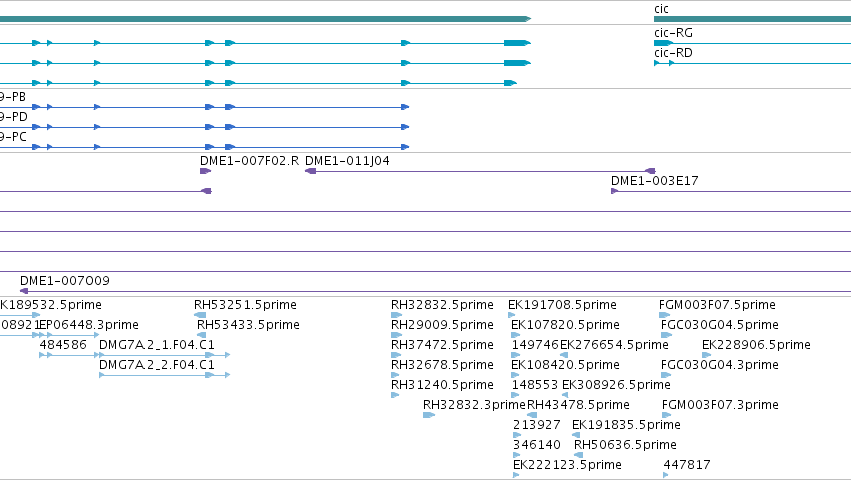The height and width of the screenshot is (480, 851).
Task: Click the 148553 feature label
Action: [x=534, y=385]
